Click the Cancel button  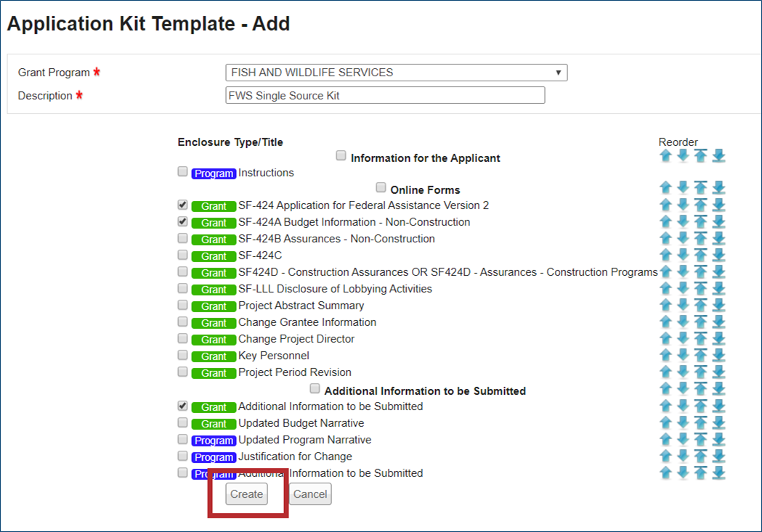[x=310, y=494]
